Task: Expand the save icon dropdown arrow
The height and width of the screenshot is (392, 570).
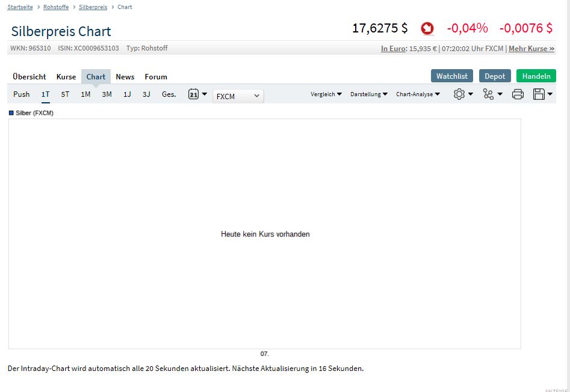Action: pyautogui.click(x=550, y=94)
